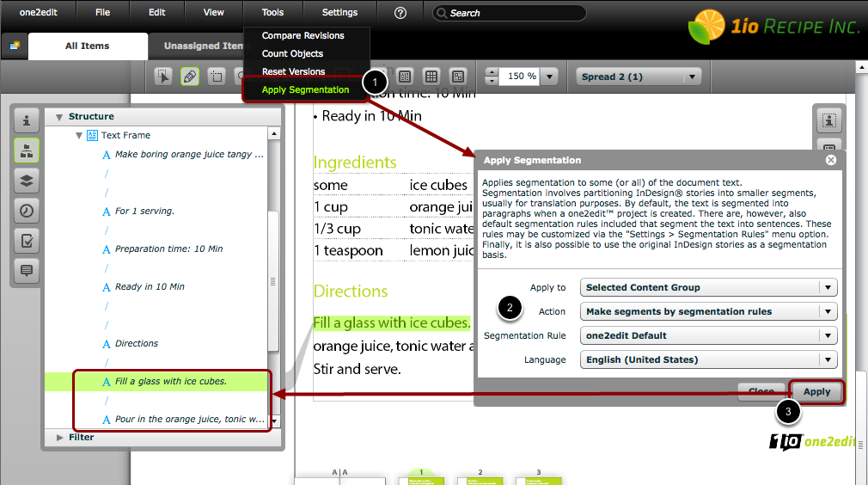
Task: Click the Close button in dialog
Action: pos(761,391)
